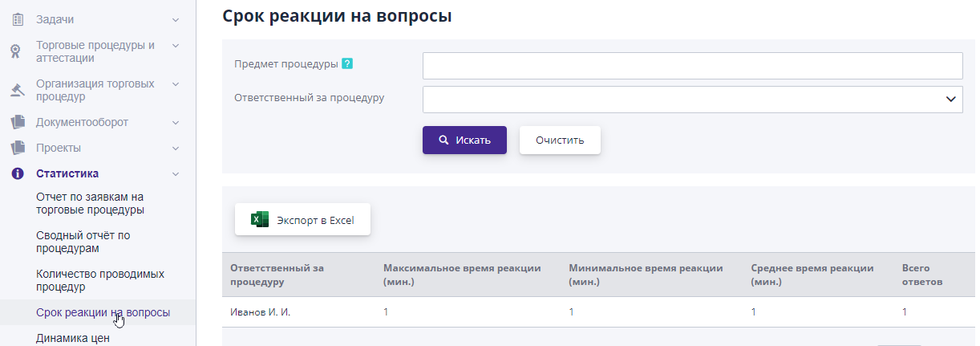The image size is (980, 346).
Task: Click Экспорт в Excel button
Action: (x=302, y=220)
